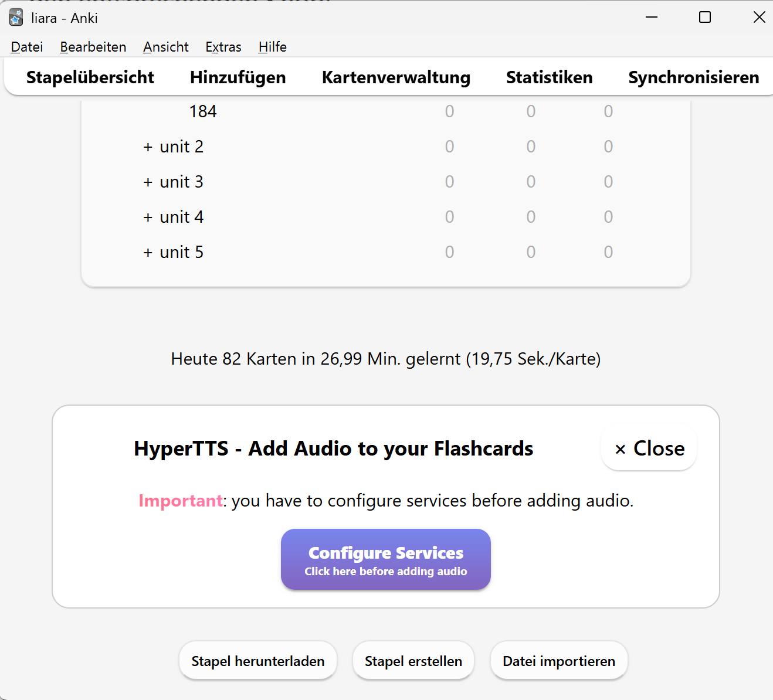Viewport: 773px width, 700px height.
Task: Click Hinzufügen to add a card
Action: (x=238, y=77)
